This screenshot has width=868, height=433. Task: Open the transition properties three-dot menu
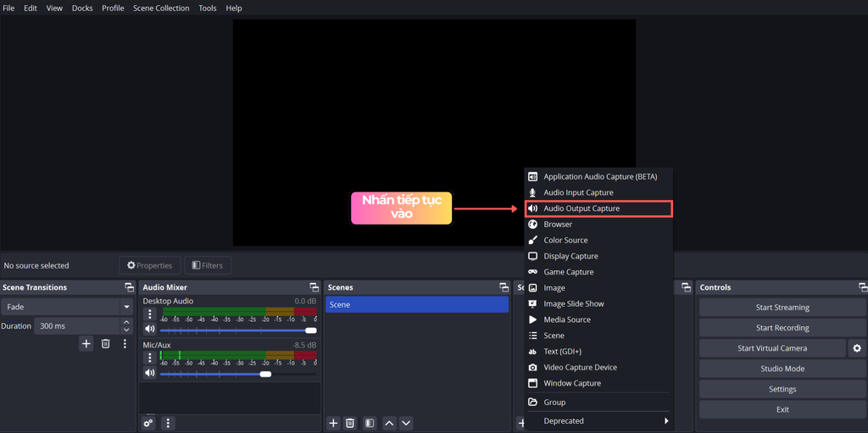coord(125,344)
